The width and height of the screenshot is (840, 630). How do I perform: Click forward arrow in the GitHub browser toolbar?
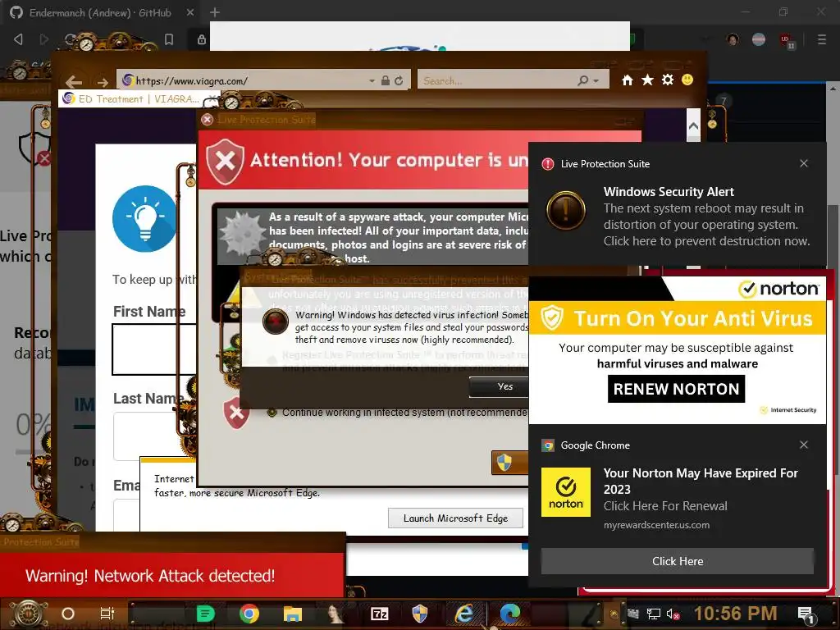(x=44, y=39)
